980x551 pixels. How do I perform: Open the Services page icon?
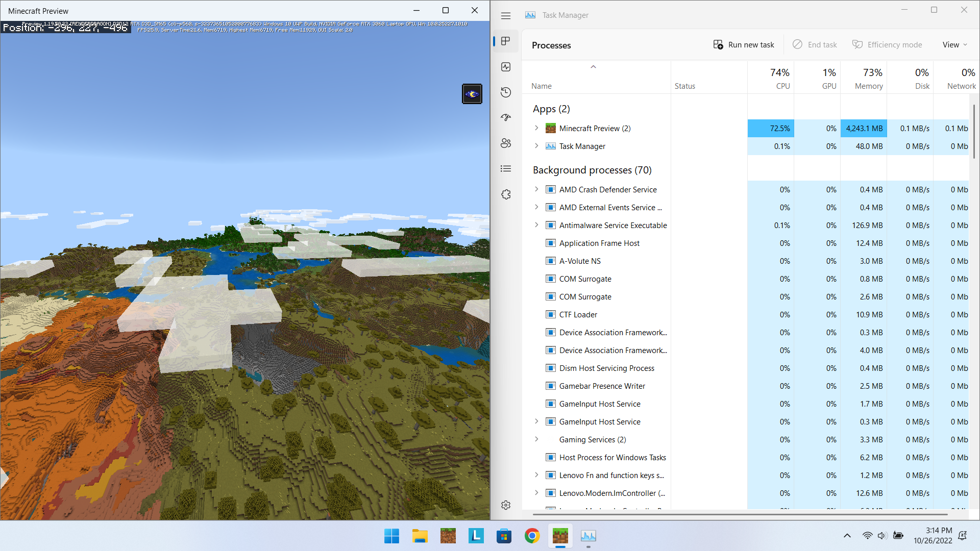[506, 194]
